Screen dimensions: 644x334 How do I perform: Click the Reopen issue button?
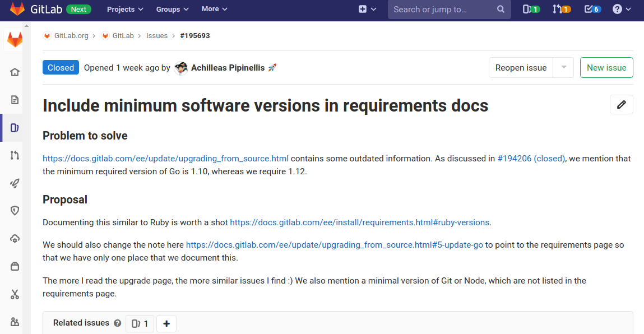[521, 68]
